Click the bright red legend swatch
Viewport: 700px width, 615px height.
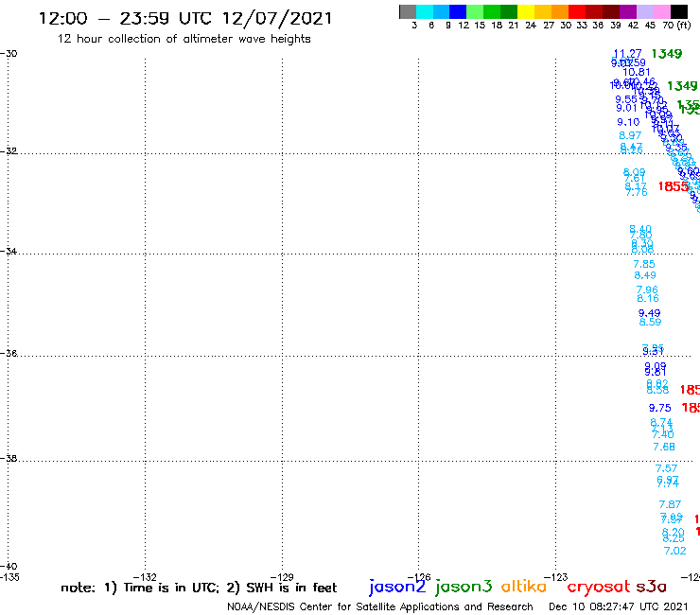[x=577, y=11]
